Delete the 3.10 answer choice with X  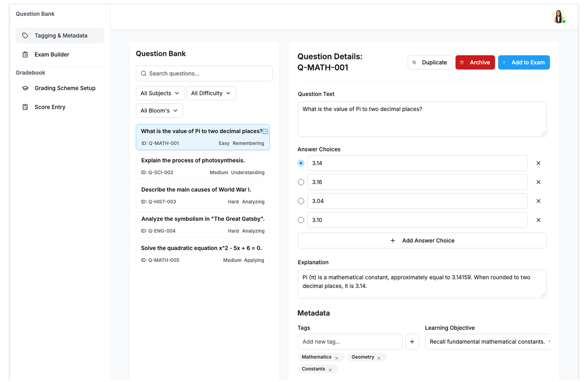(x=538, y=220)
